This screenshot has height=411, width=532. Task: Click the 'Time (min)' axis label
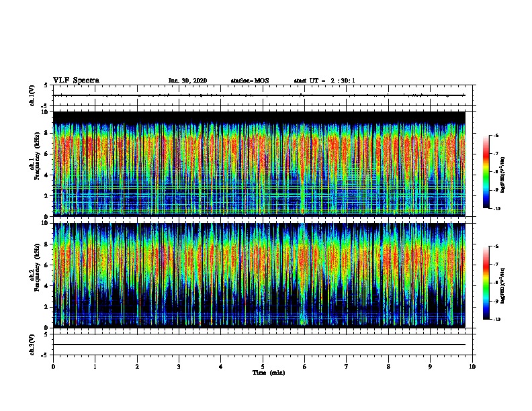[269, 373]
